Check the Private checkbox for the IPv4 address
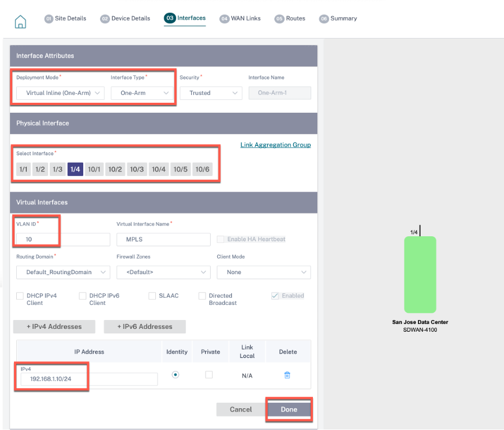The width and height of the screenshot is (504, 430). coord(209,375)
